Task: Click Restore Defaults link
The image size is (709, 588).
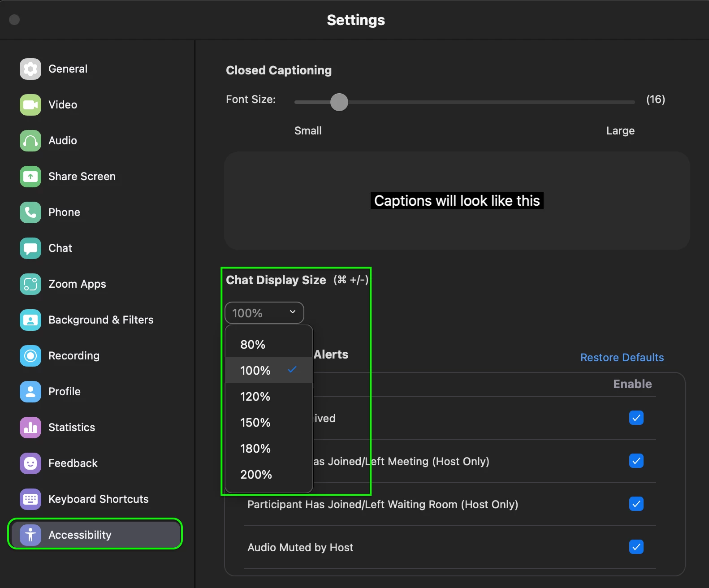Action: (622, 358)
